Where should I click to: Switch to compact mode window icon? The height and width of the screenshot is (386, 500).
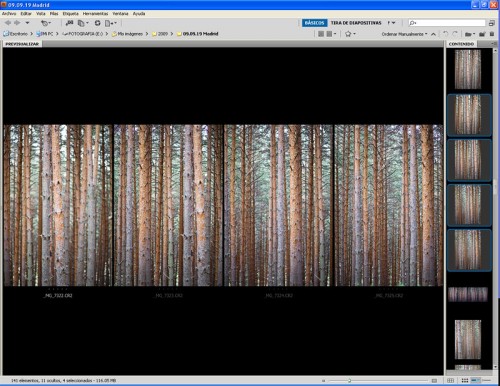tap(492, 23)
